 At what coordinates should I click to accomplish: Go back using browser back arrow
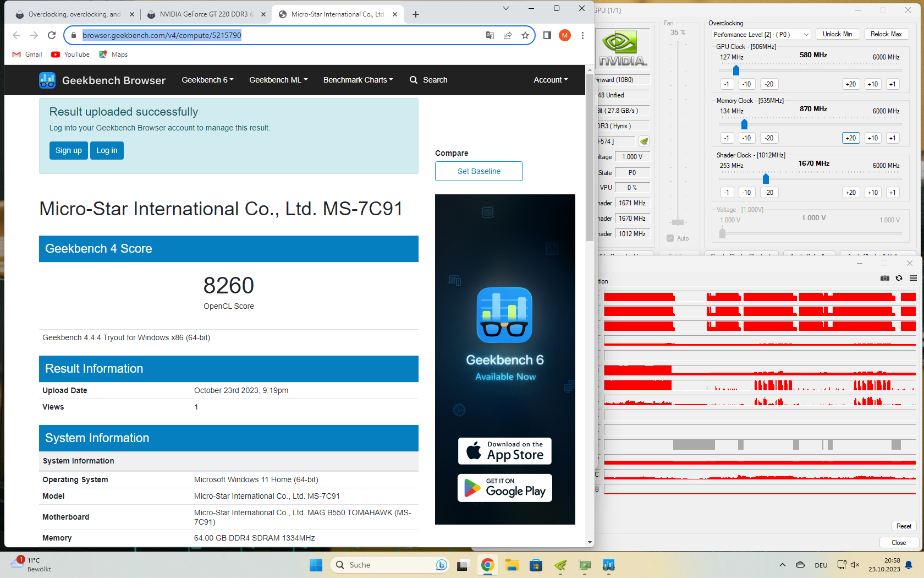[x=16, y=35]
